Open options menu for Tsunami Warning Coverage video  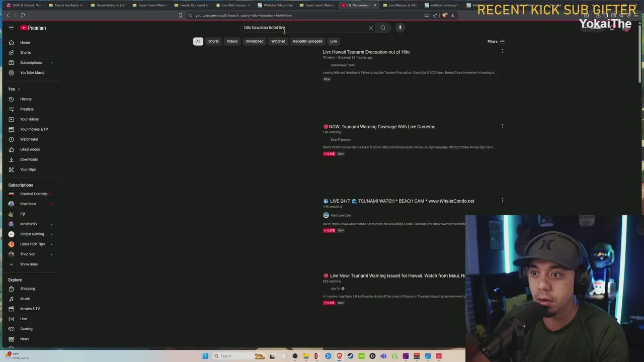coord(502,126)
